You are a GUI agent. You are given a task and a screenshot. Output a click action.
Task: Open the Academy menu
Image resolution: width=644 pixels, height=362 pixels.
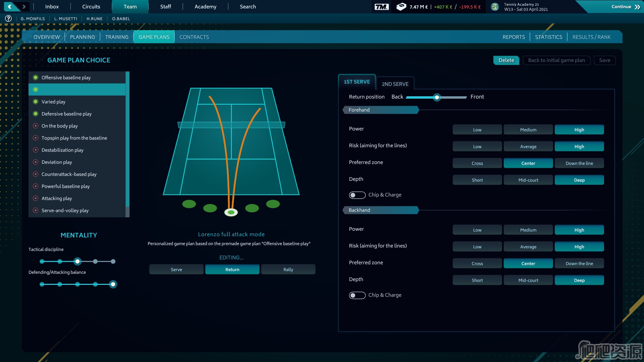pos(205,7)
